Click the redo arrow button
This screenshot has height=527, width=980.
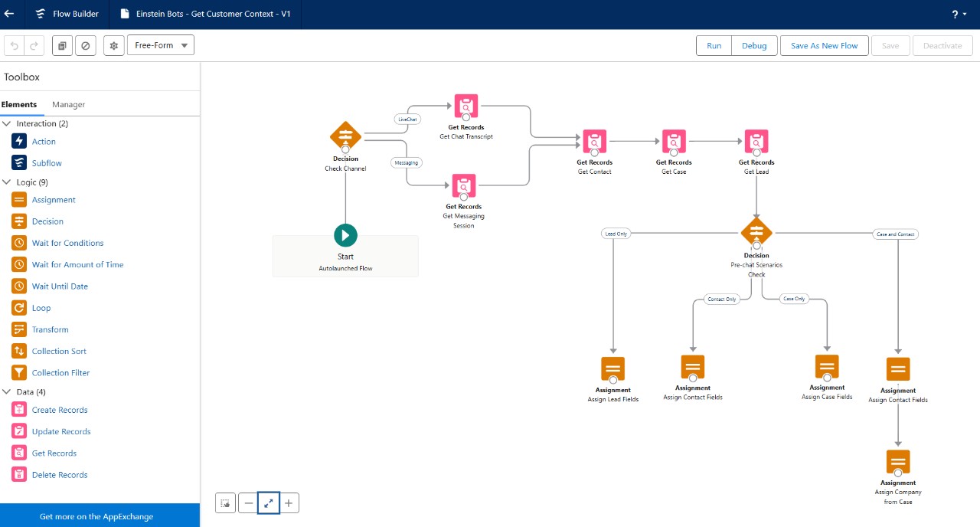pyautogui.click(x=34, y=46)
